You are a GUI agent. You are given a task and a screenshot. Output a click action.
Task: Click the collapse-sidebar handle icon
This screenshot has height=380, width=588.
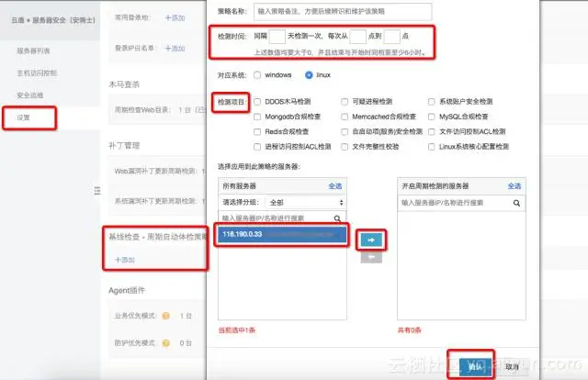pyautogui.click(x=97, y=191)
